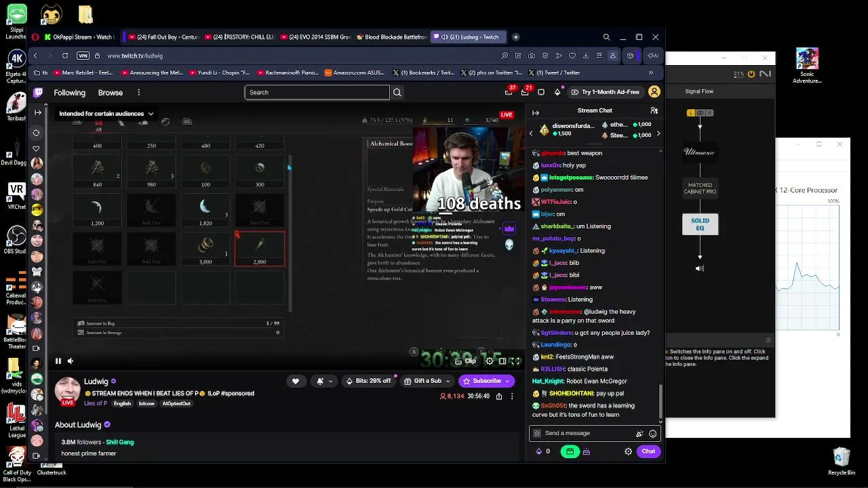Viewport: 868px width, 488px height.
Task: Enter fullscreen on the stream player
Action: (x=516, y=361)
